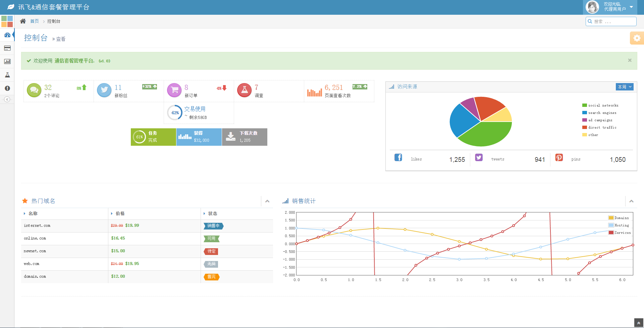The image size is (644, 328).
Task: Sort by the 名称 column header
Action: [x=64, y=213]
